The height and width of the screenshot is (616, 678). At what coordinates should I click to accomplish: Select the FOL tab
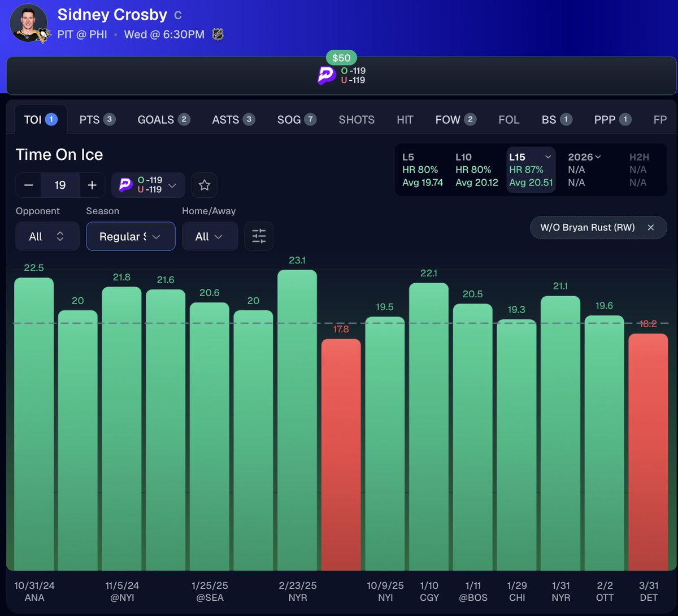508,119
